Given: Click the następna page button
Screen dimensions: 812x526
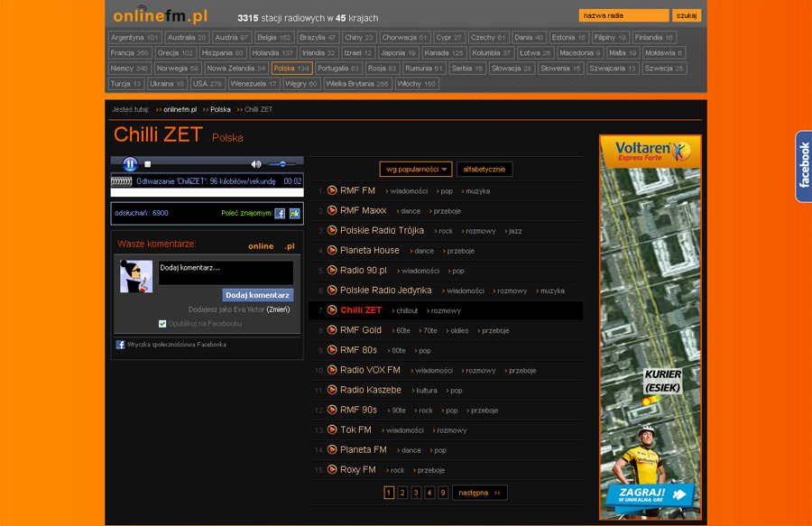Looking at the screenshot, I should pyautogui.click(x=480, y=493).
